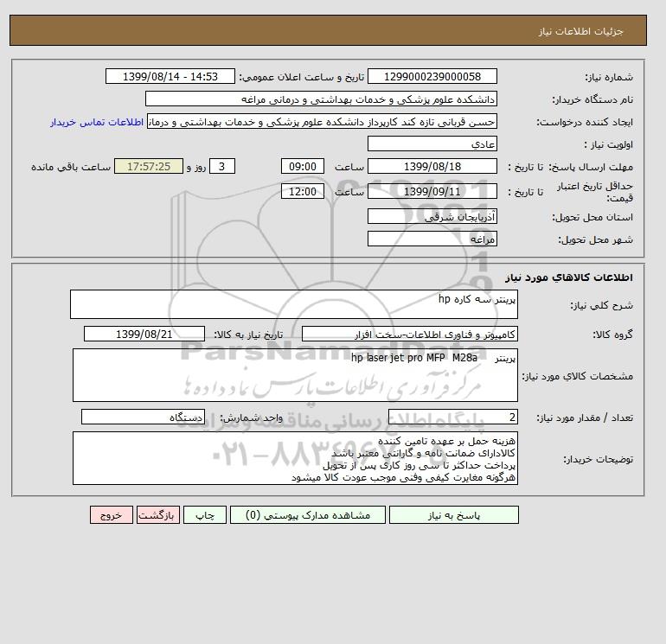
Task: Click the label 'شهر محل تحویل:'
Action: pos(595,239)
